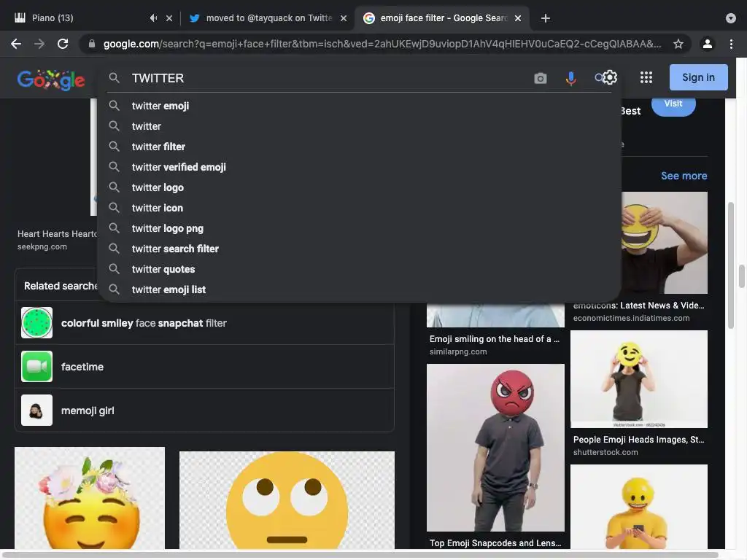Bookmark this page with the star icon
Screen dimensions: 747x560
pos(678,44)
